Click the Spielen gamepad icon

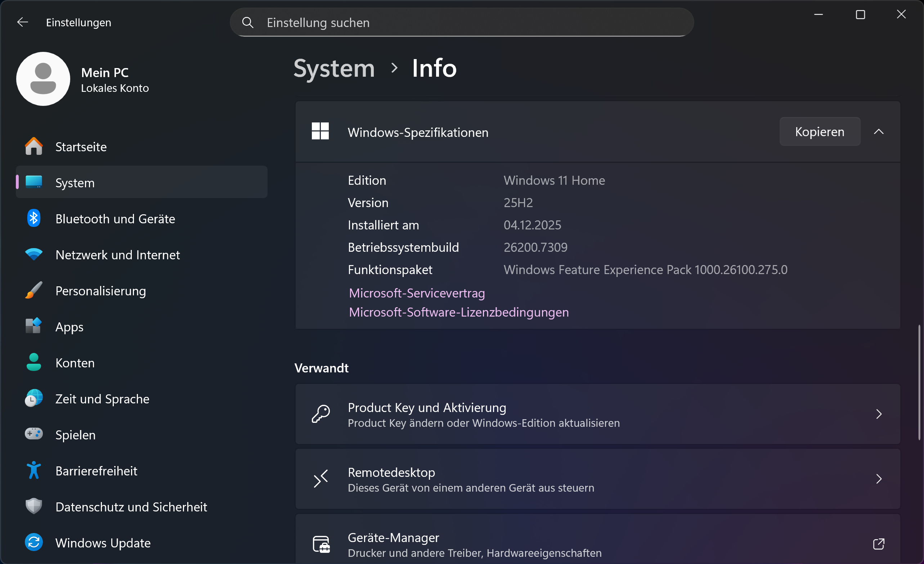34,434
